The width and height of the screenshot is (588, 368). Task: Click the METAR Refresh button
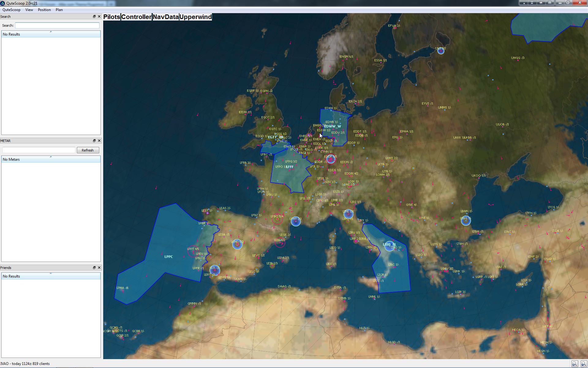tap(88, 150)
